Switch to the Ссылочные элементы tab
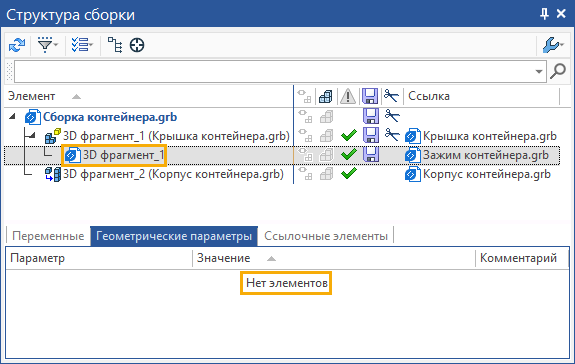Image resolution: width=575 pixels, height=364 pixels. point(326,236)
